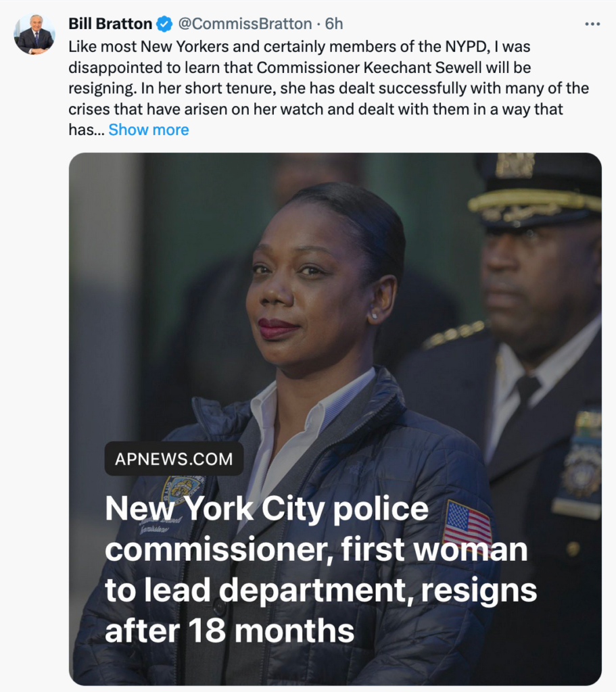616x692 pixels.
Task: Open the 6h timestamp permalink
Action: 334,24
